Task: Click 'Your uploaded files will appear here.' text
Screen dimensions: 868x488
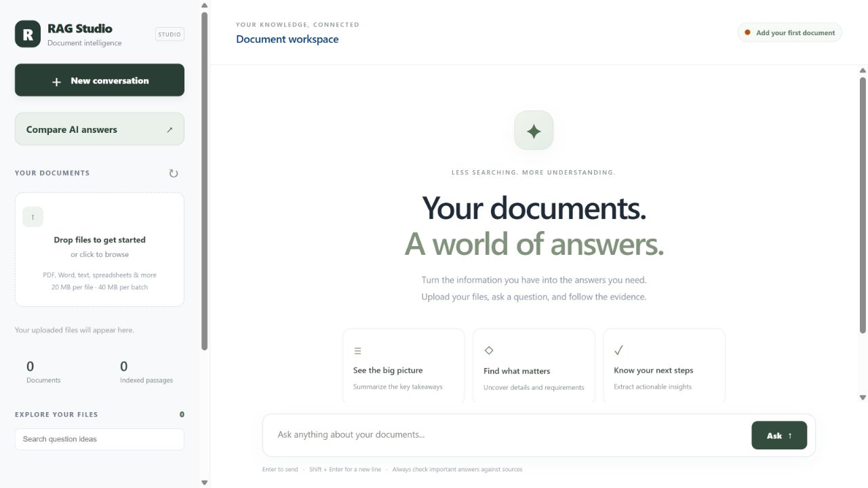Action: [75, 330]
